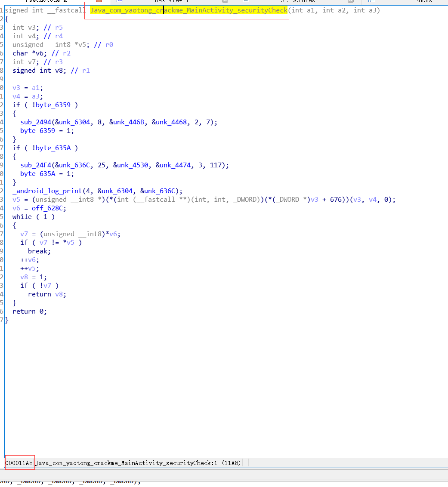The image size is (448, 487).
Task: Click byte_635A in the 'if ( !byte_635A )' condition
Action: point(53,148)
